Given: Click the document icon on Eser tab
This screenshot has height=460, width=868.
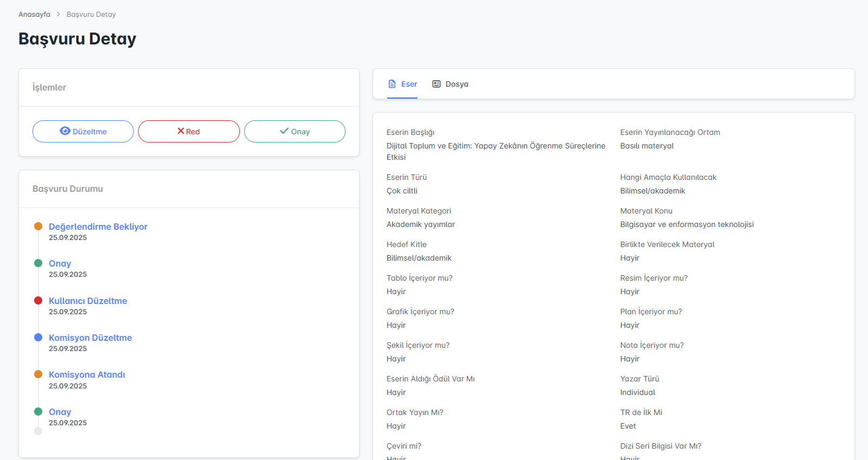Looking at the screenshot, I should pos(392,84).
